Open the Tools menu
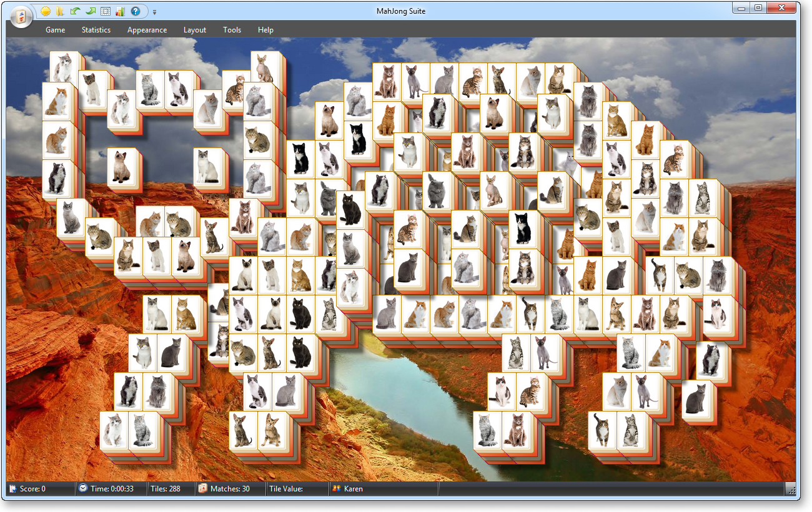Screen dimensions: 812x512 pos(232,29)
